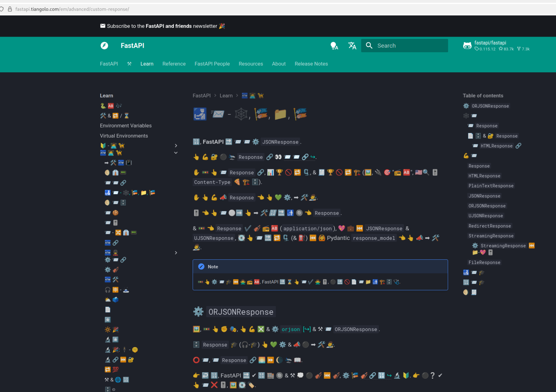The height and width of the screenshot is (392, 556).
Task: Switch to the Reference tab
Action: coord(174,64)
